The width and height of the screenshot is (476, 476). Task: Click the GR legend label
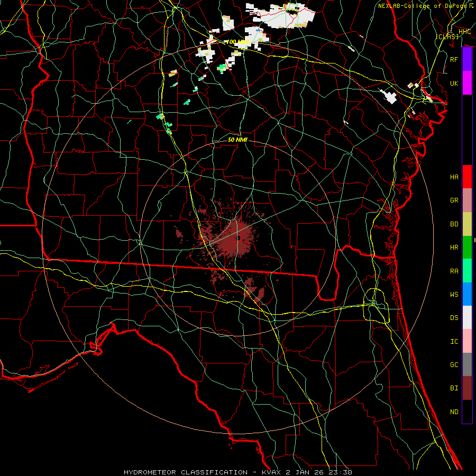454,200
